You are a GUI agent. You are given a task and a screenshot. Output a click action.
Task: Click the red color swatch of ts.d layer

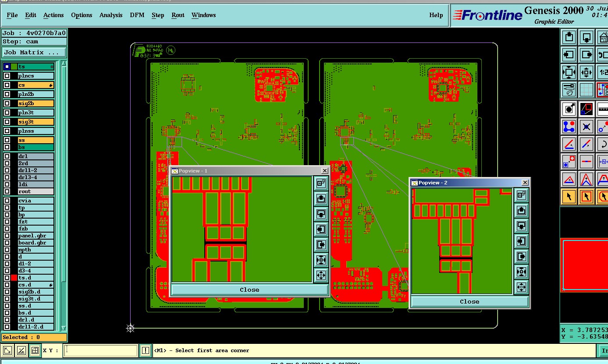(x=14, y=278)
